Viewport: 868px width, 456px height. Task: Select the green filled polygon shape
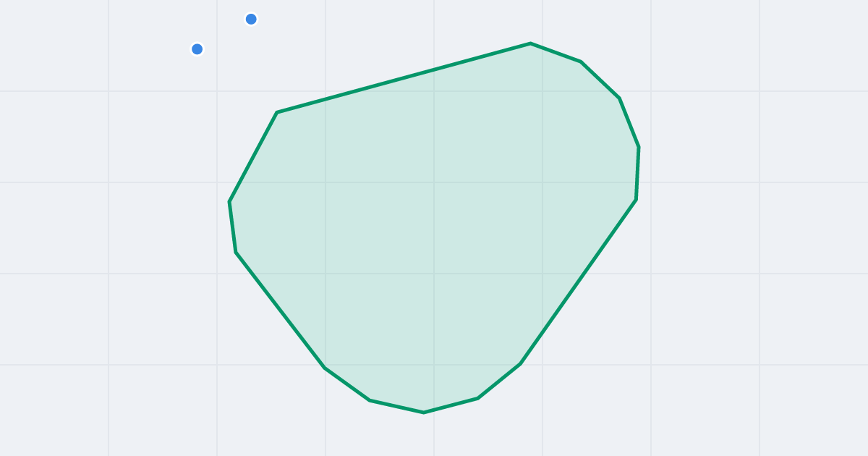pyautogui.click(x=434, y=228)
